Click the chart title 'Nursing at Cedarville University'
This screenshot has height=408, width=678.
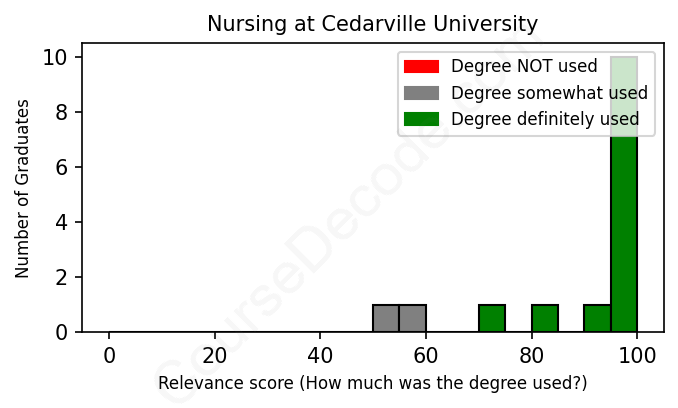372,23
